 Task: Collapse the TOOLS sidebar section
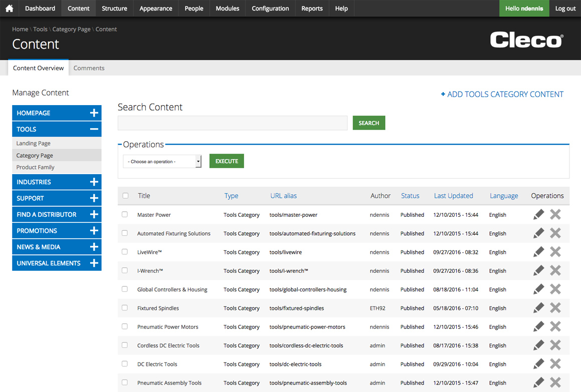point(57,129)
